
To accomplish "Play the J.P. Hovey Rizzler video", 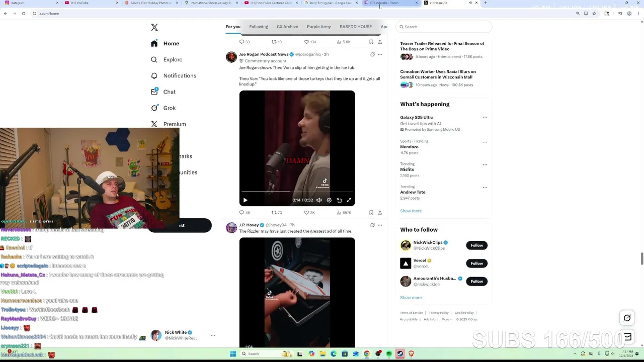I will [x=297, y=293].
